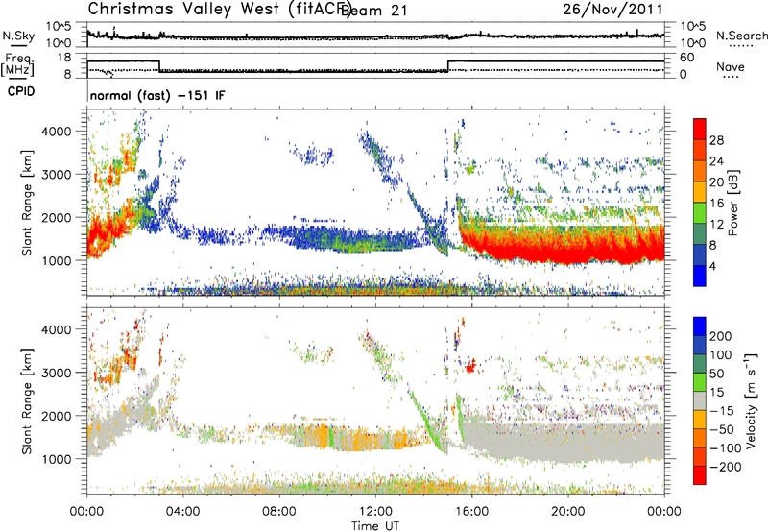Pick the light green 12–16 dB Power swatch
The height and width of the screenshot is (532, 768).
tap(700, 212)
